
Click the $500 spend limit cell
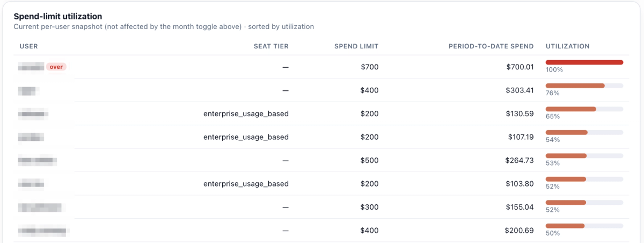click(x=369, y=160)
